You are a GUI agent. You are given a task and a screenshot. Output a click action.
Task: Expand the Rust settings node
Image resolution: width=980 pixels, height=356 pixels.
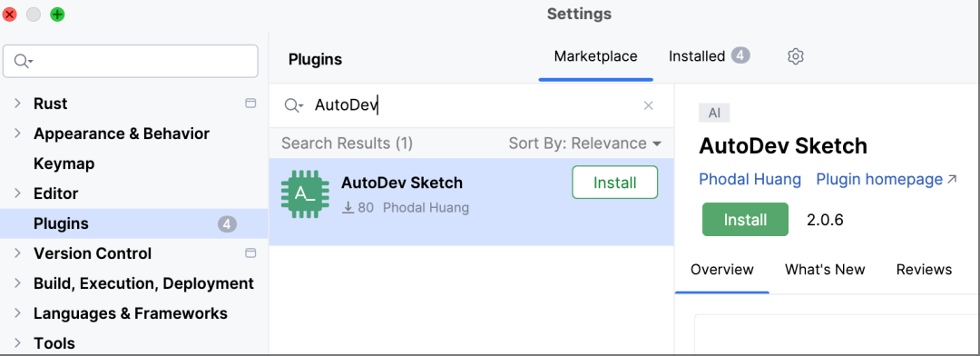coord(17,104)
